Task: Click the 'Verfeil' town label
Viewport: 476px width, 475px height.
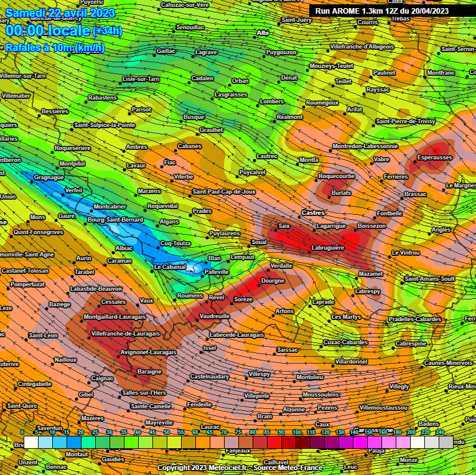Action: click(74, 190)
